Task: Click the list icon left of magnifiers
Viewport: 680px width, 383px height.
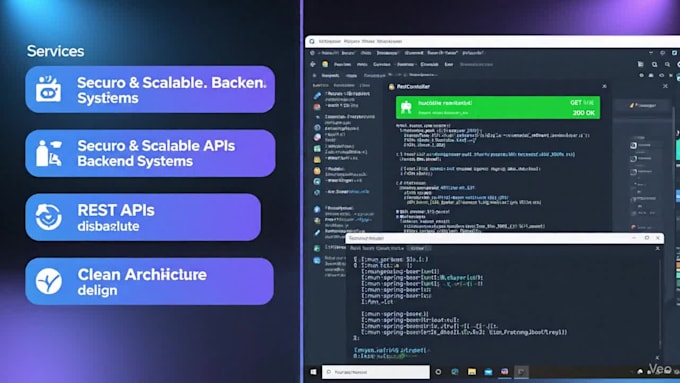Action: click(x=641, y=64)
